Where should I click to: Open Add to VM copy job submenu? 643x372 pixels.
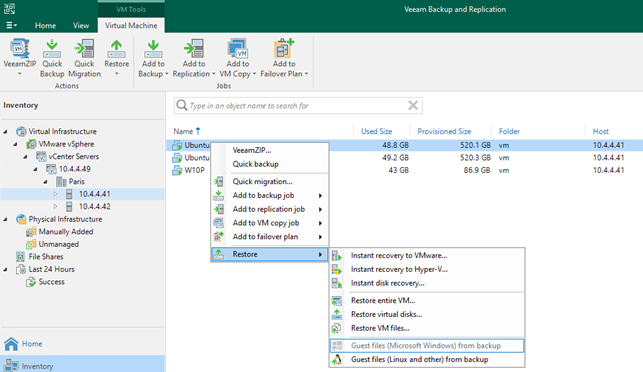tap(270, 223)
